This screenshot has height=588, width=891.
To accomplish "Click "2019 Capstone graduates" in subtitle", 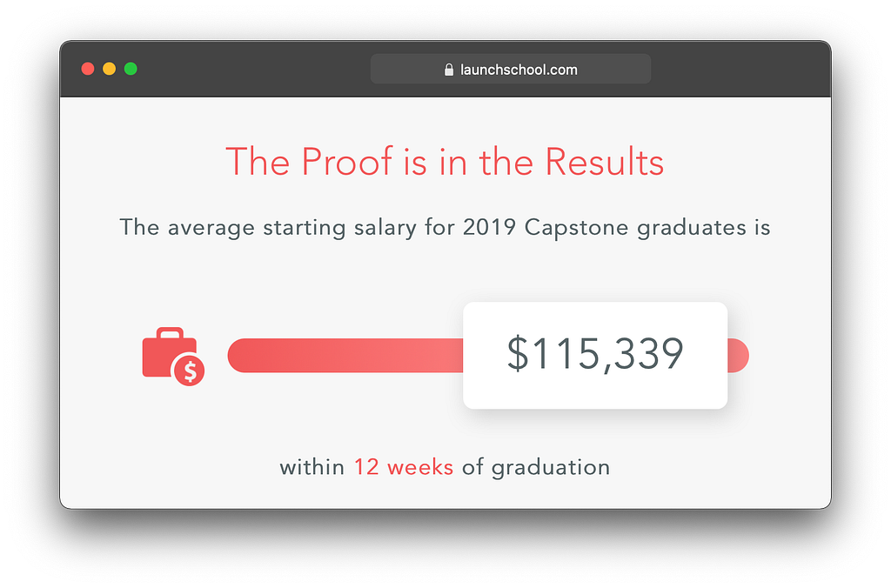I will click(x=604, y=228).
